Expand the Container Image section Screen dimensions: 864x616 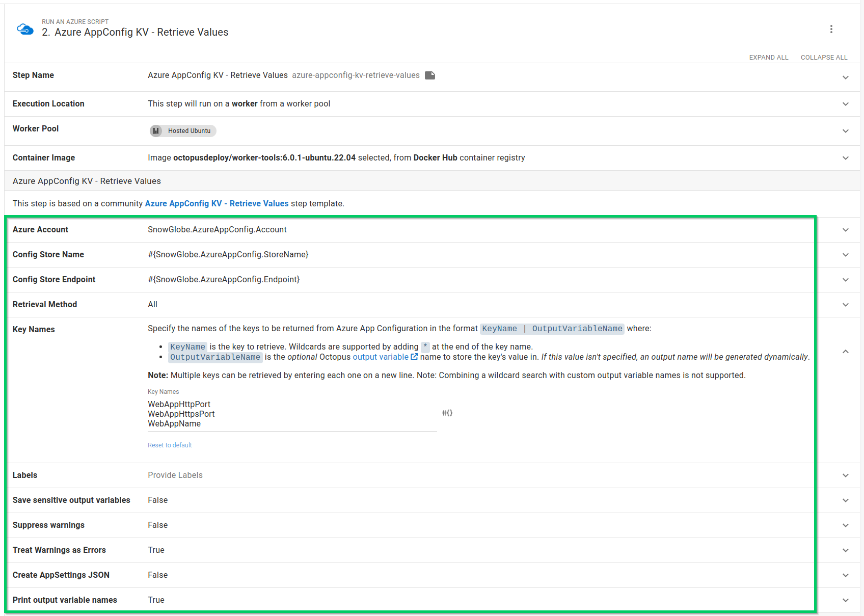tap(845, 158)
